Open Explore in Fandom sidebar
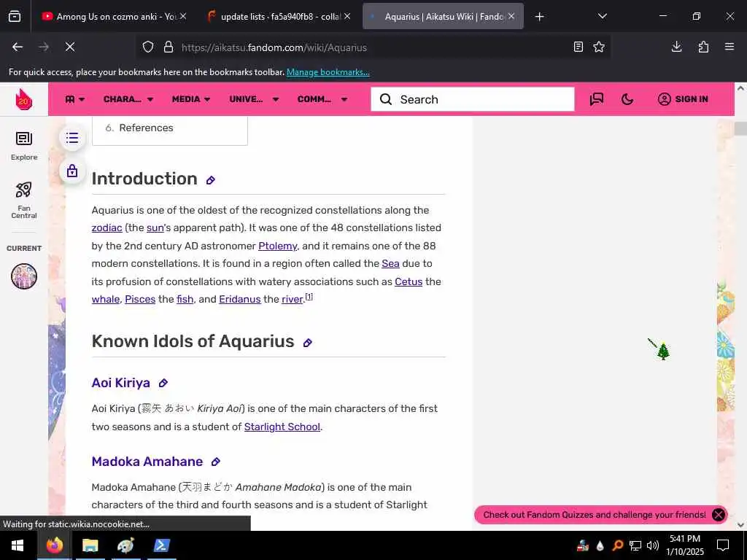 tap(24, 146)
